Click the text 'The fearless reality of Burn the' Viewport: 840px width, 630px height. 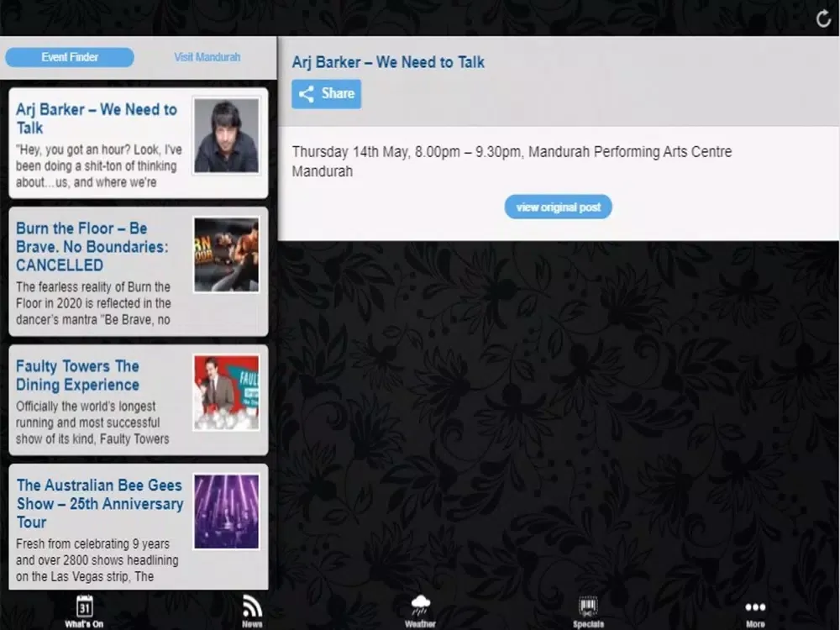[93, 287]
